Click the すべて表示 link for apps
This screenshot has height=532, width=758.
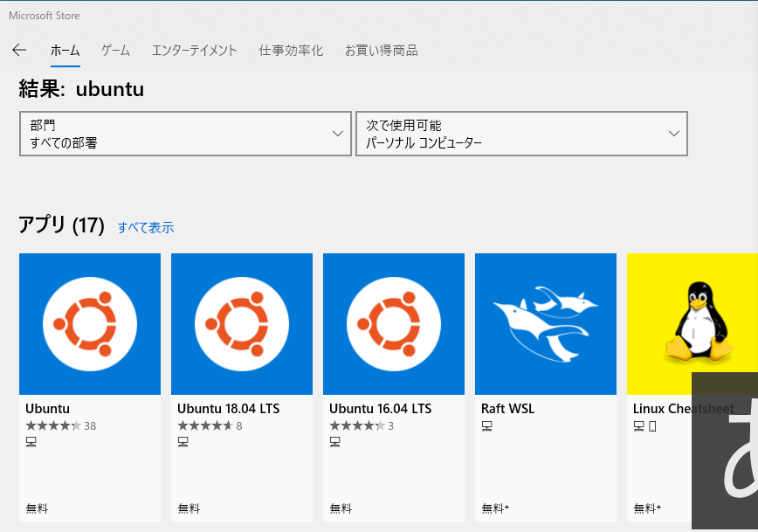pos(146,227)
